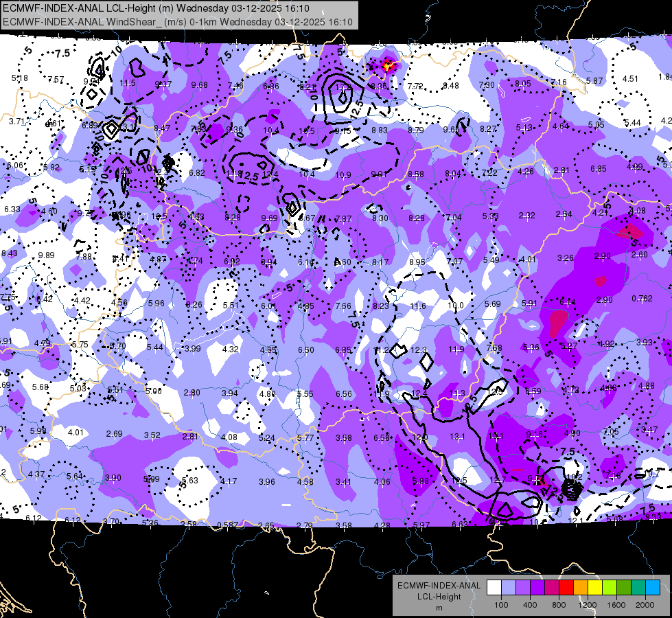Click the red legend swatch
Viewport: 672px width, 618px height.
pyautogui.click(x=566, y=588)
